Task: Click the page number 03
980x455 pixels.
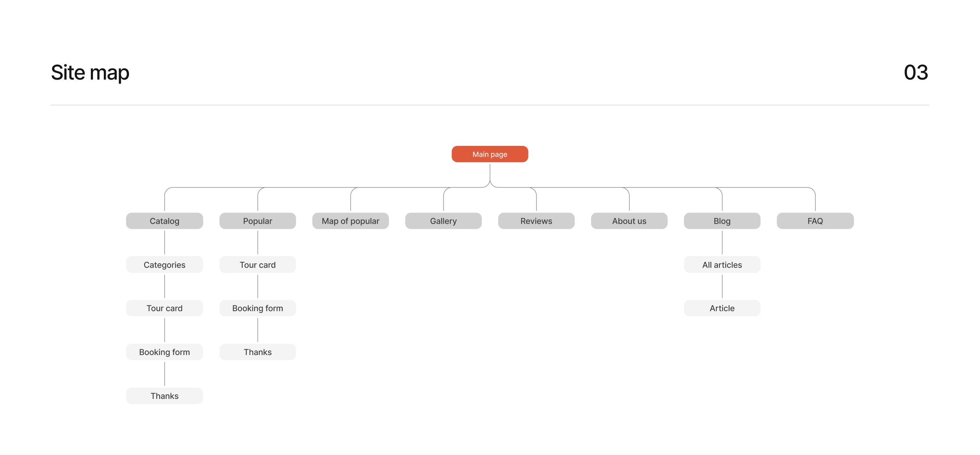Action: coord(916,72)
